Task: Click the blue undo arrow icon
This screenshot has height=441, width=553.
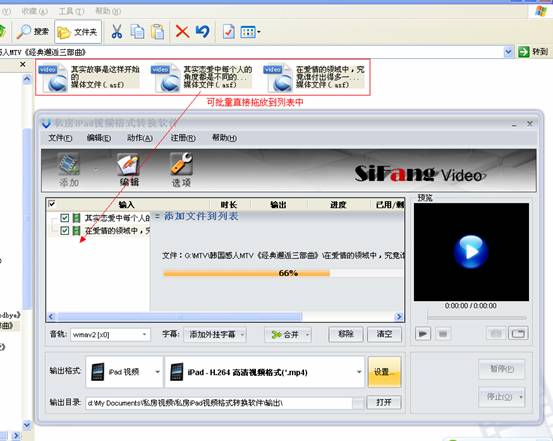Action: click(203, 31)
